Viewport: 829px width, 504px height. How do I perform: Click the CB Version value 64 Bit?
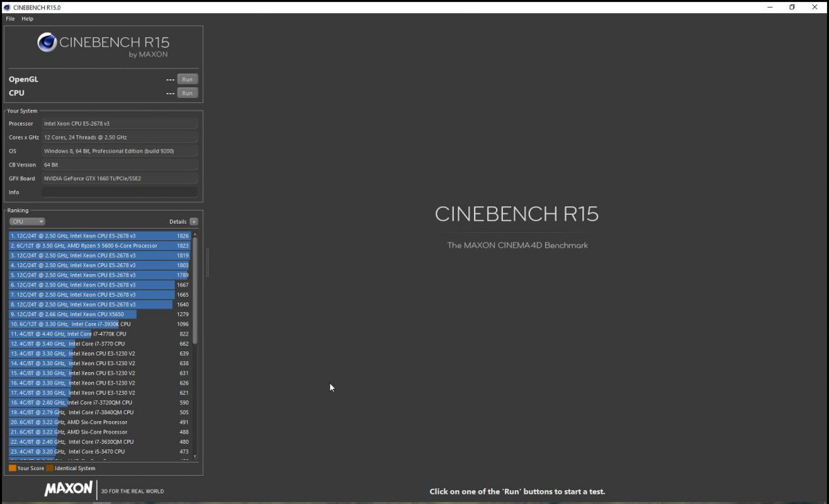click(x=120, y=165)
